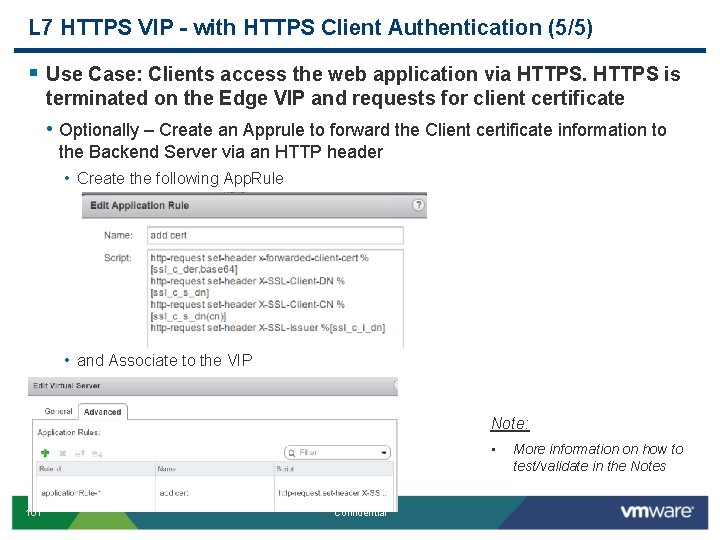Click the green plus add application rule icon
The height and width of the screenshot is (540, 720).
45,453
